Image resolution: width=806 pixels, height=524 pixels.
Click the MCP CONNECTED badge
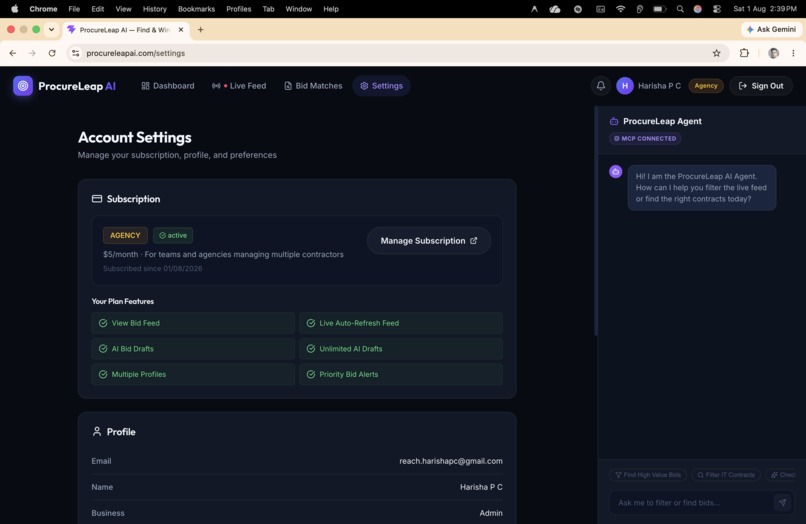point(645,138)
